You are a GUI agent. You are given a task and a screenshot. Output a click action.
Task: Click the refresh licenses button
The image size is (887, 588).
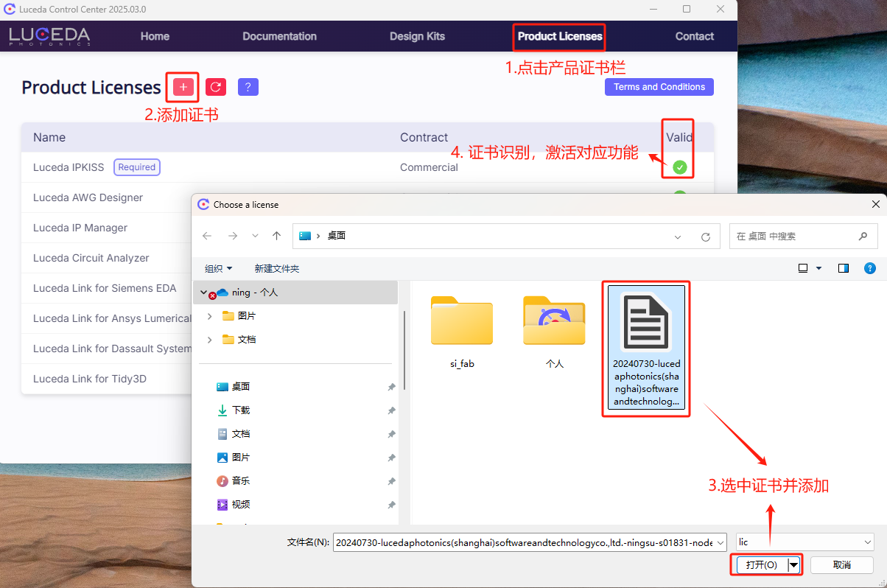point(216,88)
